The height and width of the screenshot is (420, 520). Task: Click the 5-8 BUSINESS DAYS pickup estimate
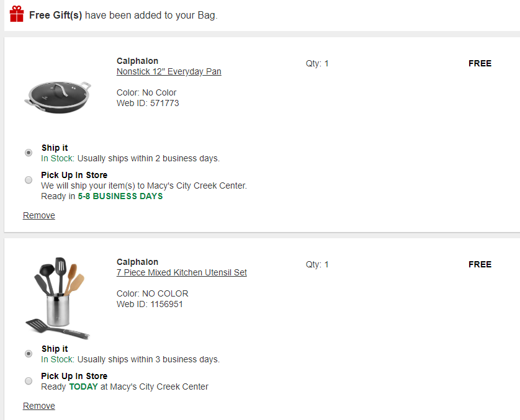point(120,196)
